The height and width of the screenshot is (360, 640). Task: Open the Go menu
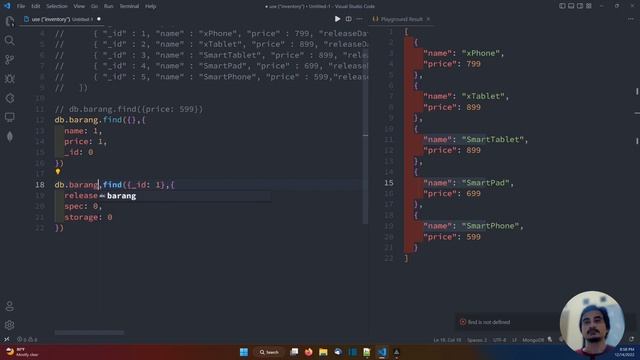pos(94,6)
